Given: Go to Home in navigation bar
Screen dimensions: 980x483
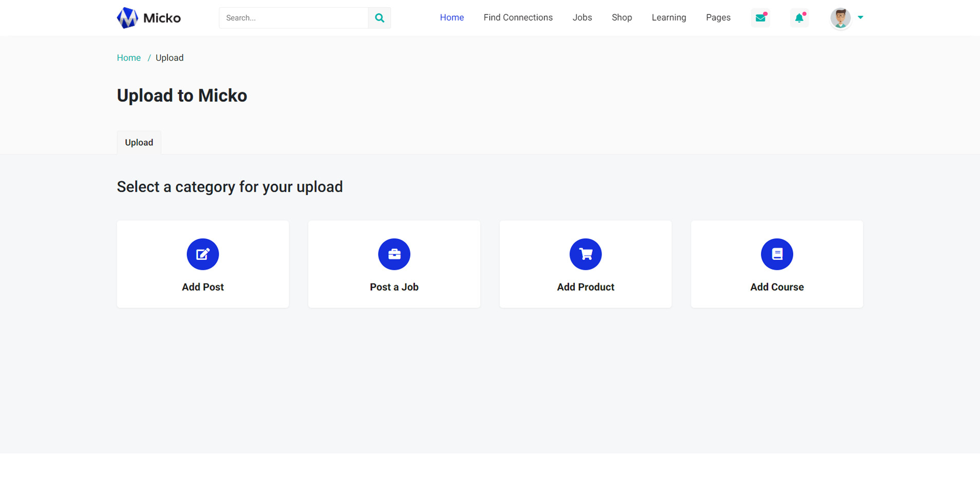Looking at the screenshot, I should (x=451, y=17).
